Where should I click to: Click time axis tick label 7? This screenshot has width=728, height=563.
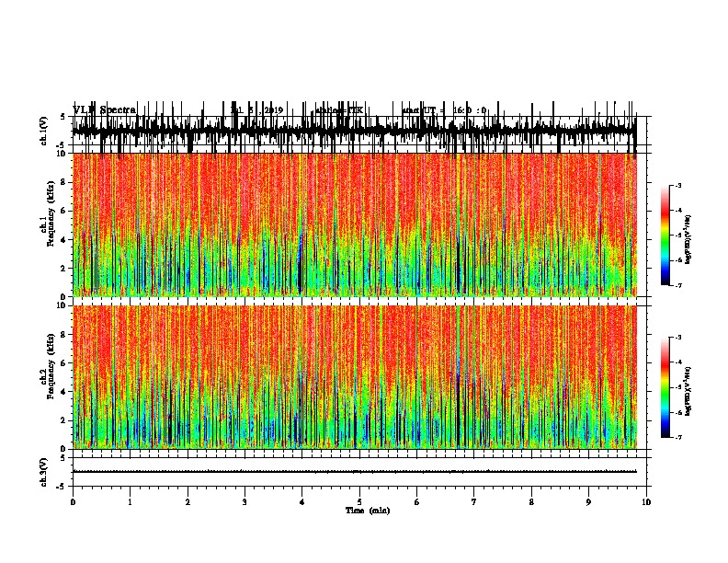(474, 502)
